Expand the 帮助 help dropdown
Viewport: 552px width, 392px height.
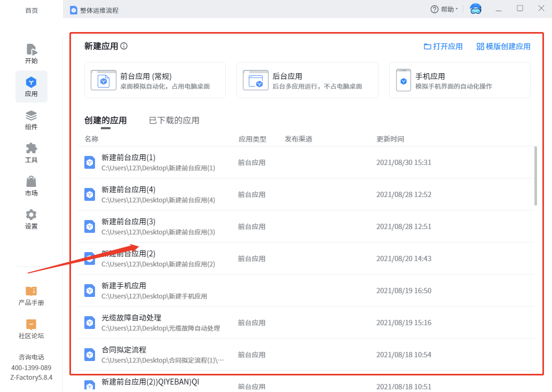tap(444, 9)
